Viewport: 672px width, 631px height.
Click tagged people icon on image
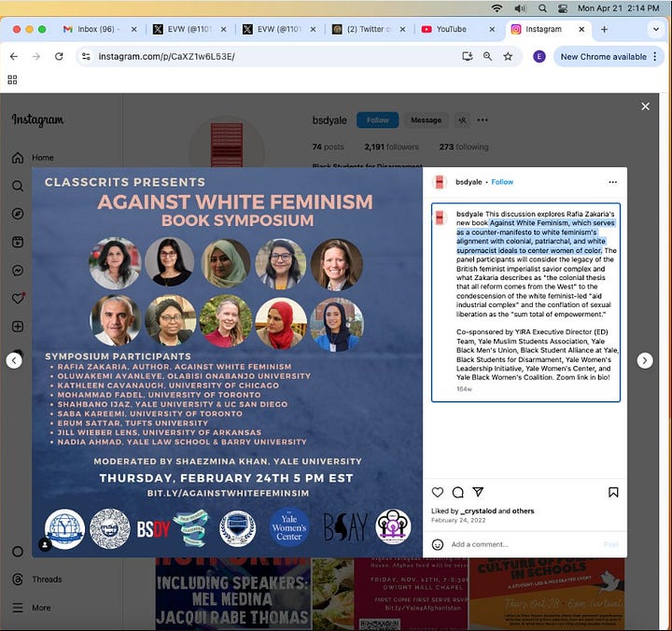[x=45, y=544]
